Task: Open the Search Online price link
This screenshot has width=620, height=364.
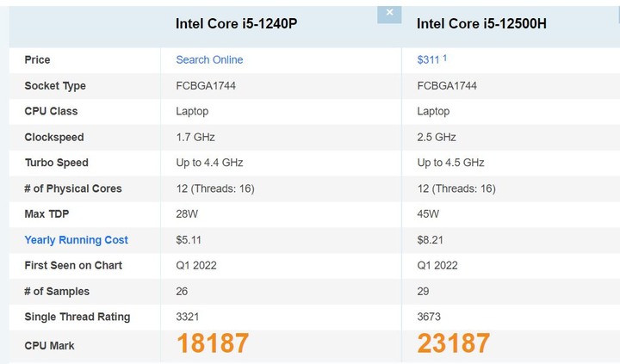Action: coord(209,59)
